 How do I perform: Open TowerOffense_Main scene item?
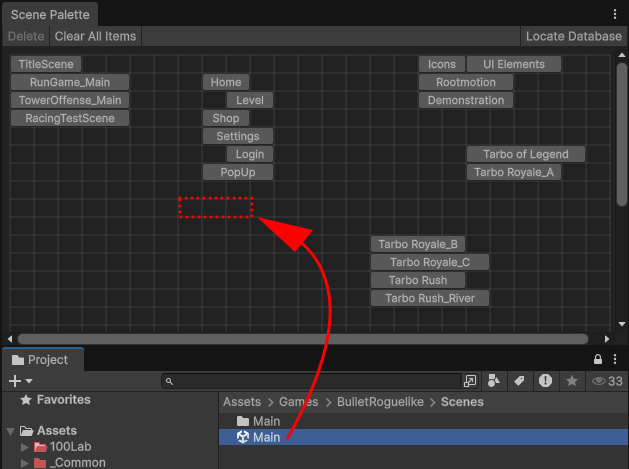pos(70,100)
